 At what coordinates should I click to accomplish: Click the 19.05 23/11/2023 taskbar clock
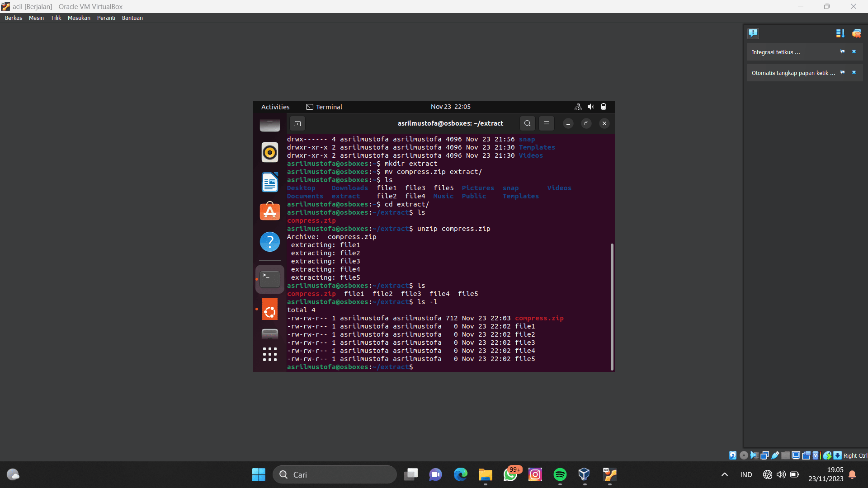click(826, 474)
